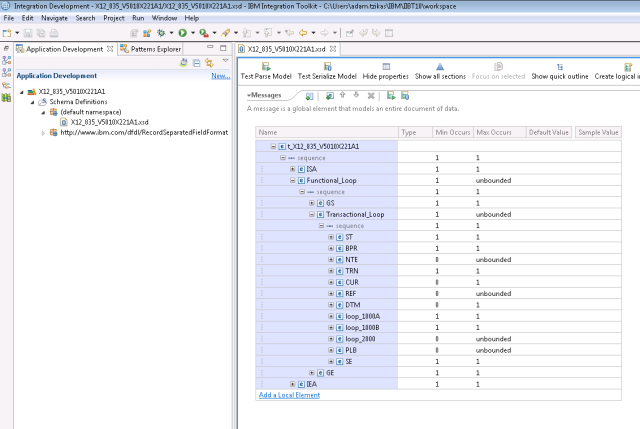Expand the BPR element
This screenshot has height=429, width=640.
(331, 248)
